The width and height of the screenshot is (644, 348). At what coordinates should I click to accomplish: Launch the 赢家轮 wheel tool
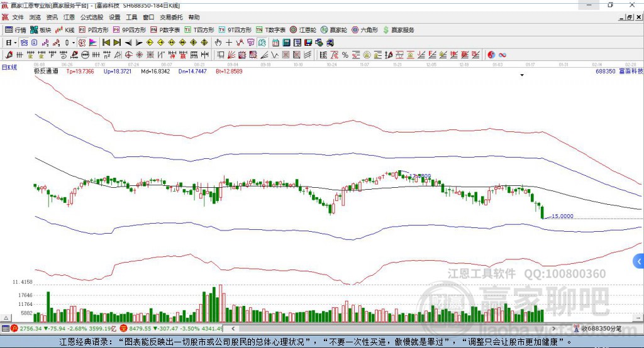click(334, 30)
